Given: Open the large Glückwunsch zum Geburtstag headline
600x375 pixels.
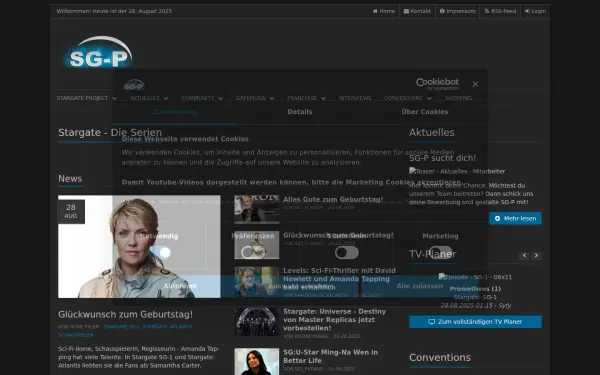Looking at the screenshot, I should pos(126,315).
